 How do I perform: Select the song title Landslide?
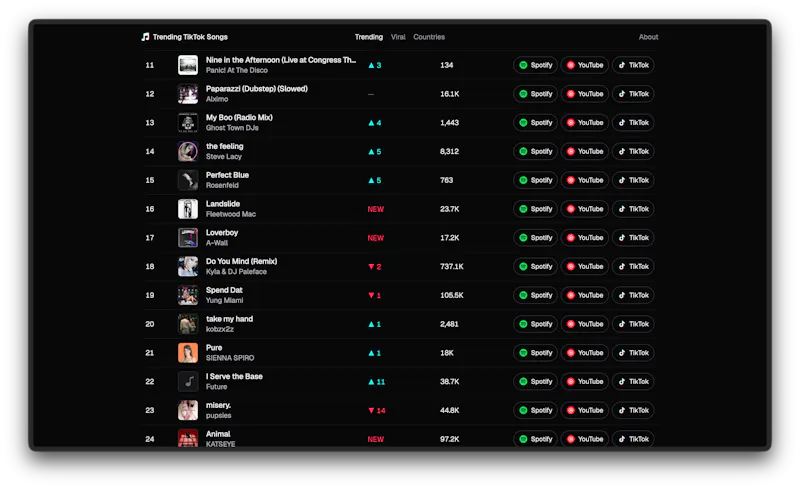click(223, 204)
